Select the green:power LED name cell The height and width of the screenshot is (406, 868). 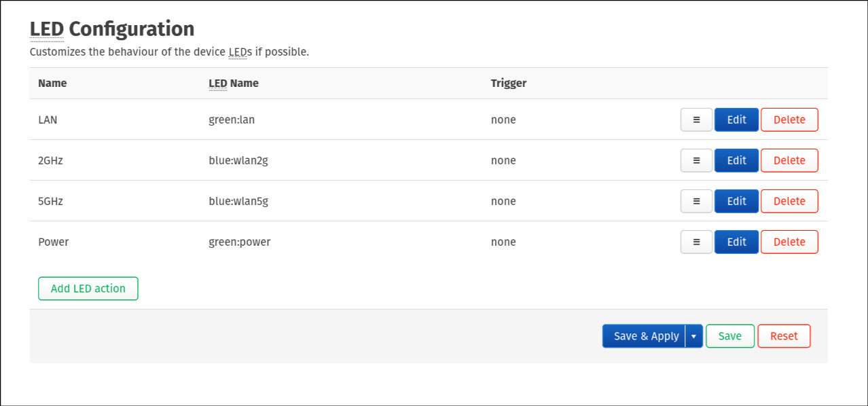click(239, 242)
